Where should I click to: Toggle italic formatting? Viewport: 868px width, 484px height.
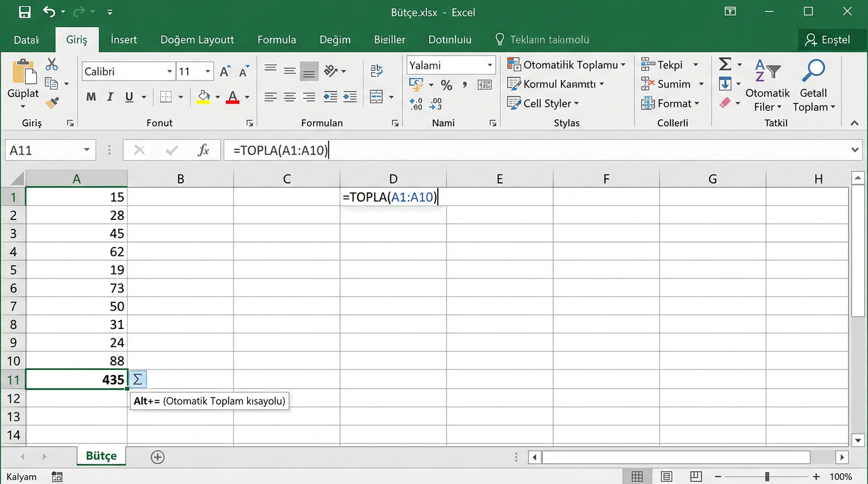coord(110,97)
